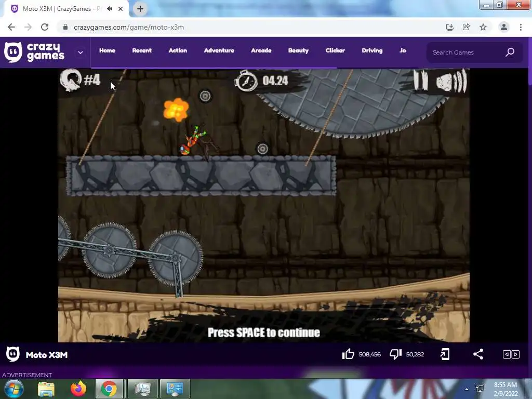Show hidden tray icons arrow
The height and width of the screenshot is (399, 532).
(x=467, y=389)
